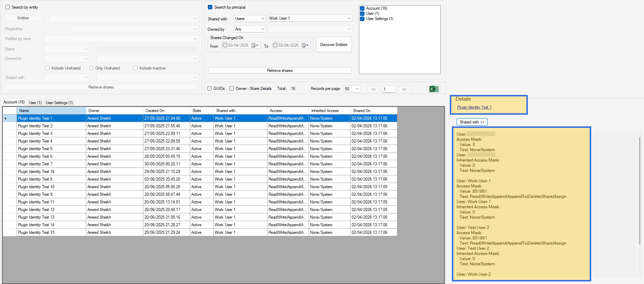Screen dimensions: 644x284
Task: Switch to User Settings (1) tab
Action: pos(59,103)
